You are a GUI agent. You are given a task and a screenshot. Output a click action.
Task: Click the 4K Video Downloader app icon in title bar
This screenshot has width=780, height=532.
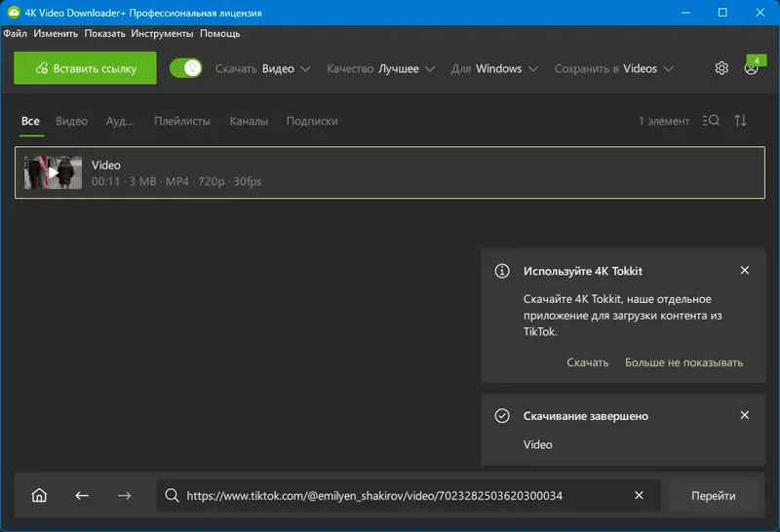pyautogui.click(x=14, y=13)
